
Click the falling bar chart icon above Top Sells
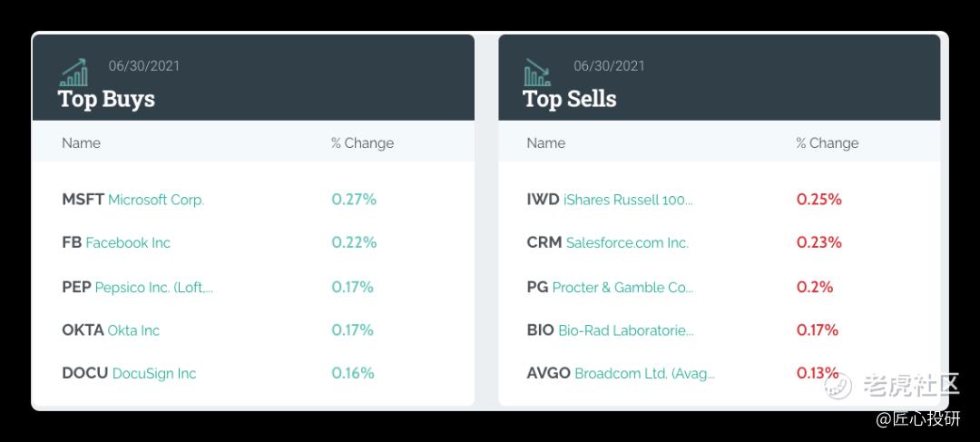click(537, 73)
